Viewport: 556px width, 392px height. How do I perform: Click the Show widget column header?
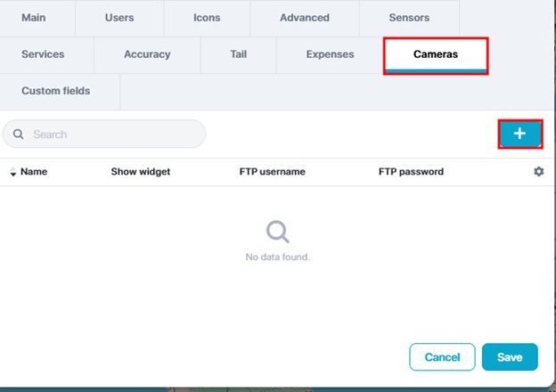[x=140, y=172]
